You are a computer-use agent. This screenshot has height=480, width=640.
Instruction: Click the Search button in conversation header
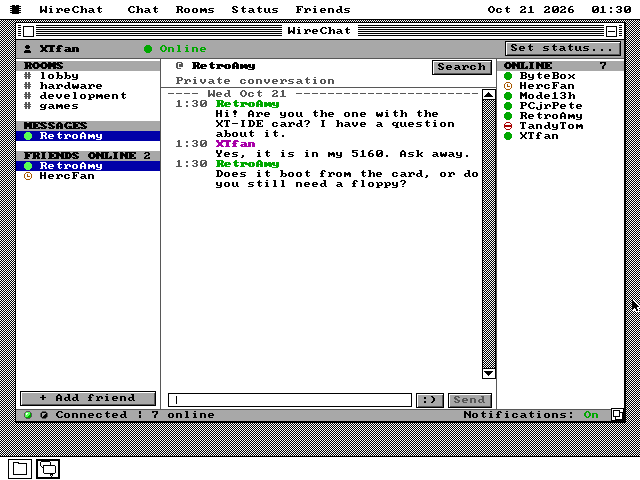click(462, 67)
